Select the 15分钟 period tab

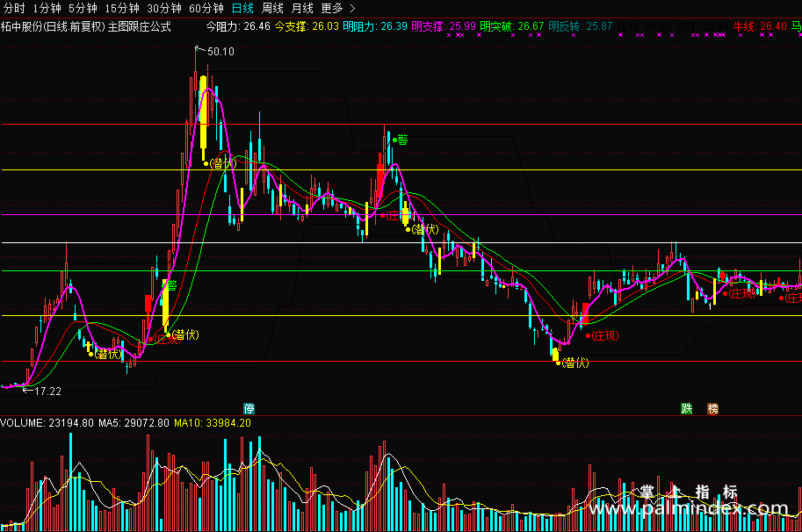pos(123,8)
